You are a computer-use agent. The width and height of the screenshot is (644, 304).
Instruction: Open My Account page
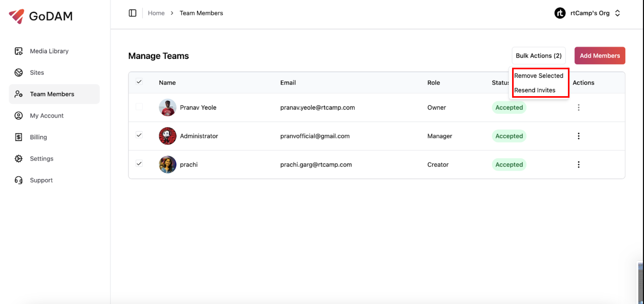tap(47, 116)
